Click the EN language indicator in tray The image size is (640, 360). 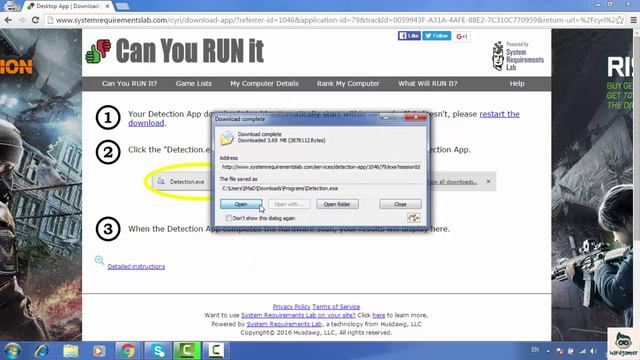(535, 350)
